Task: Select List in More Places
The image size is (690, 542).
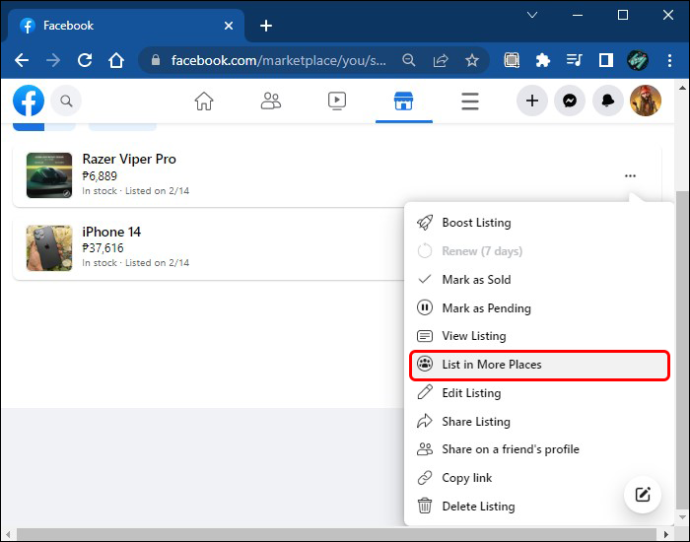Action: (539, 365)
